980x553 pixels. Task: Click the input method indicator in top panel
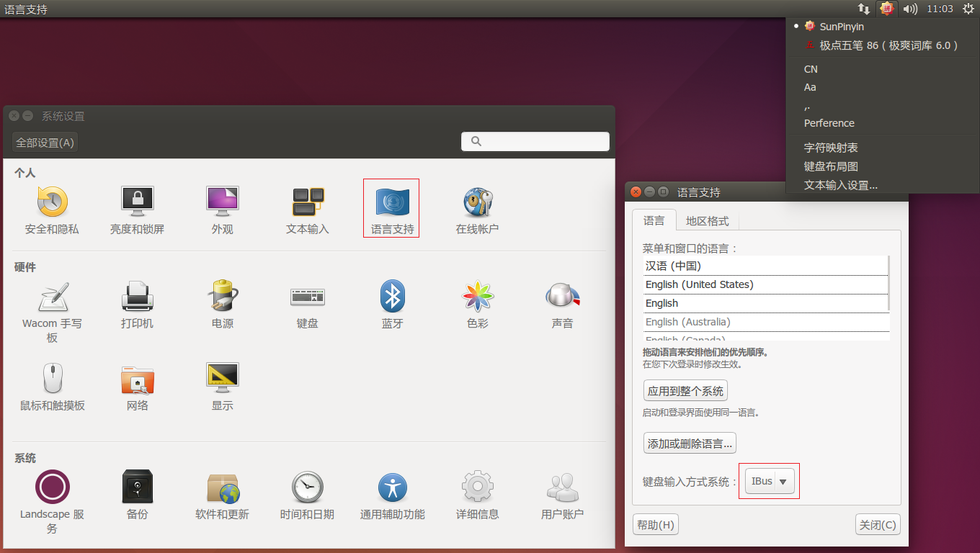(x=886, y=9)
